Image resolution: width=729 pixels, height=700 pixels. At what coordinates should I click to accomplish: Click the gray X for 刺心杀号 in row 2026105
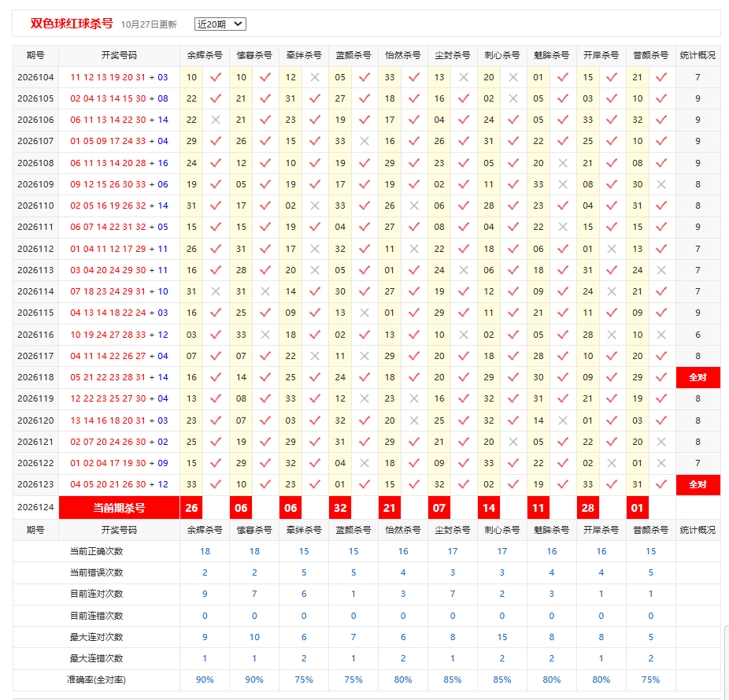513,98
